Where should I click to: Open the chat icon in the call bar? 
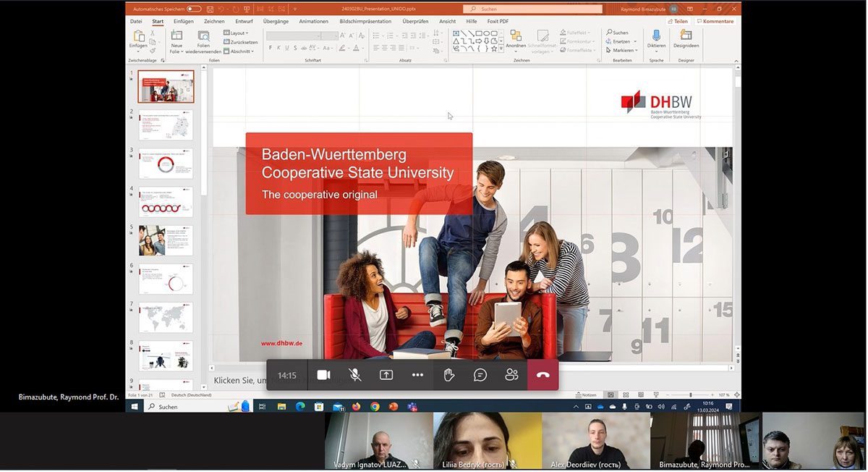(x=480, y=375)
